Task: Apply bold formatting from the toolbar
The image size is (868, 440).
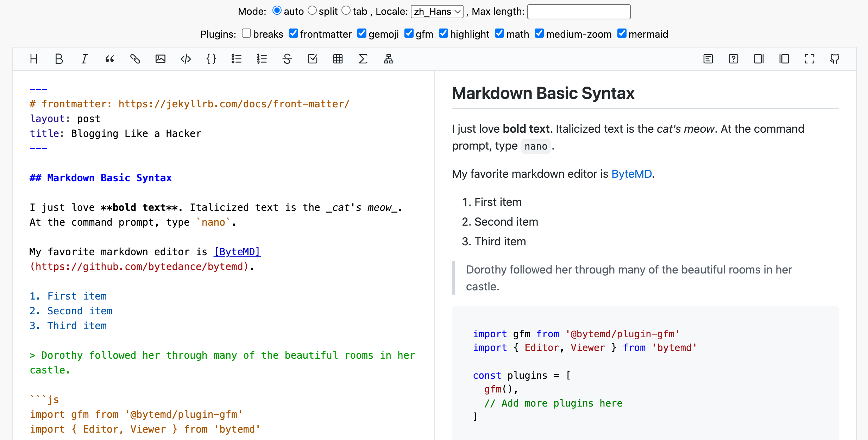Action: [x=59, y=59]
